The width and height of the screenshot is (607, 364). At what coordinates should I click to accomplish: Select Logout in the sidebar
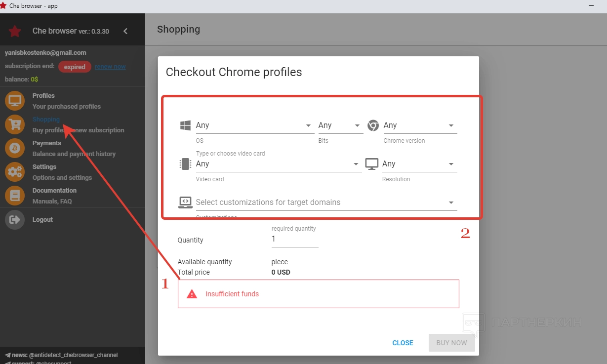(x=73, y=219)
